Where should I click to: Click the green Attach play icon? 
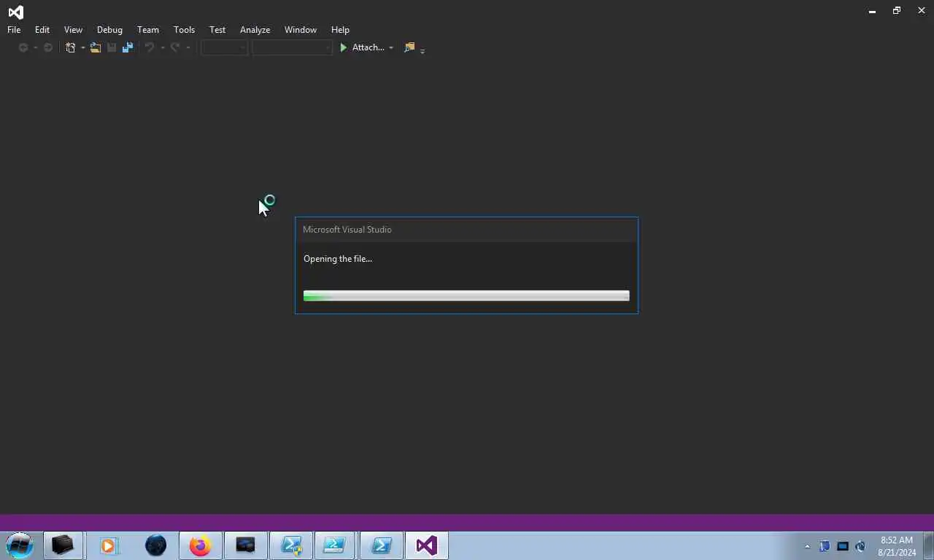pos(344,47)
